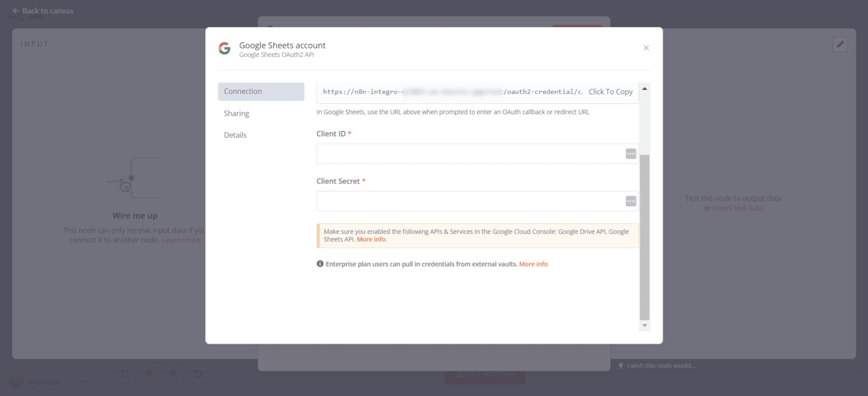Click the info icon beside Enterprise plan note
Screen dimensions: 868x396
coord(320,264)
